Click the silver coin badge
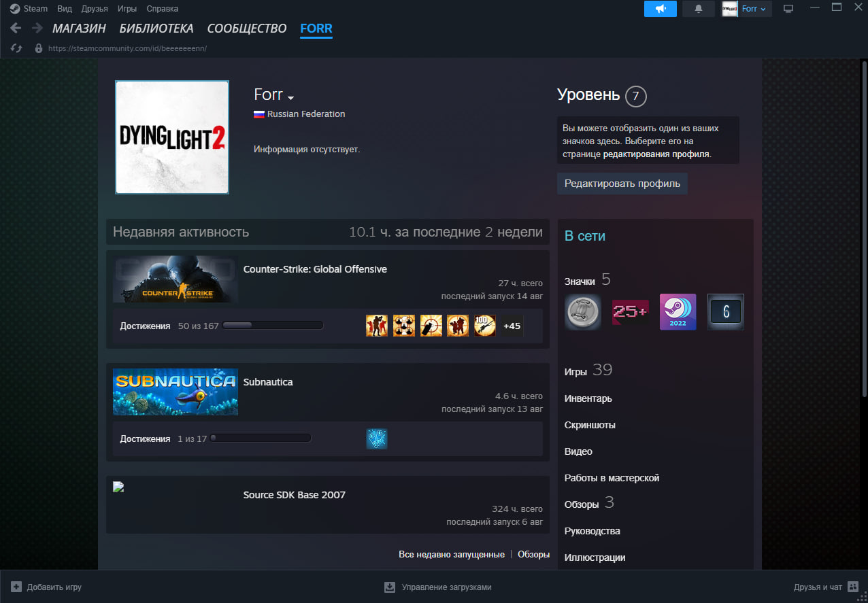The image size is (868, 603). tap(583, 312)
